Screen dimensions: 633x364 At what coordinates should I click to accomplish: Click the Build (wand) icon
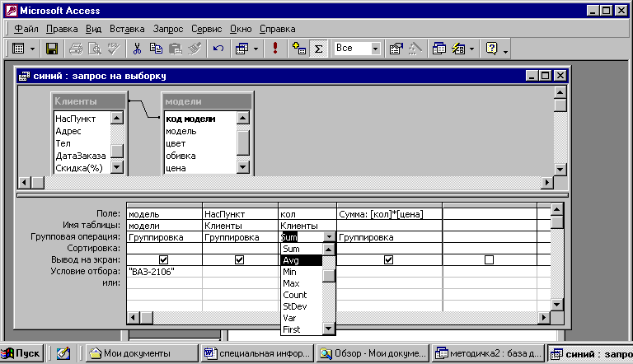click(415, 49)
